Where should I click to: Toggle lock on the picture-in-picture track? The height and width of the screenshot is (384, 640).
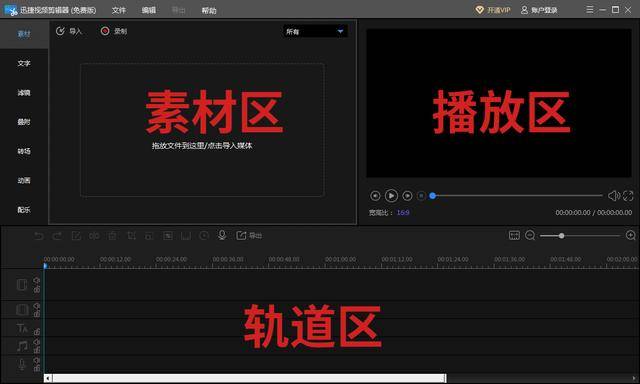tap(37, 314)
